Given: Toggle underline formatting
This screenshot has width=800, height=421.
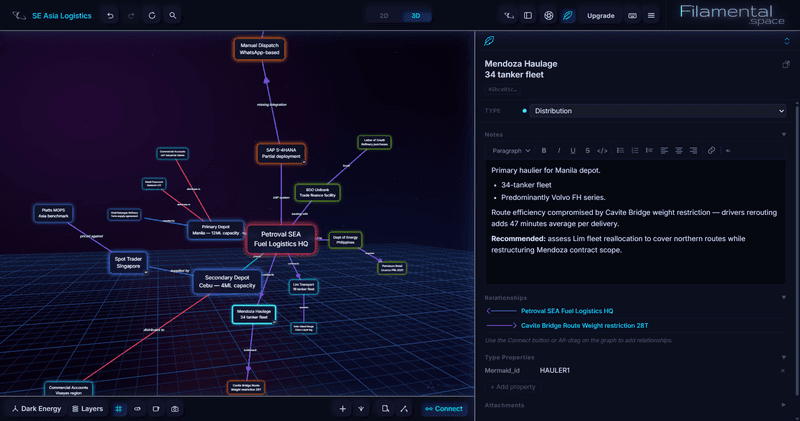Looking at the screenshot, I should coord(573,151).
